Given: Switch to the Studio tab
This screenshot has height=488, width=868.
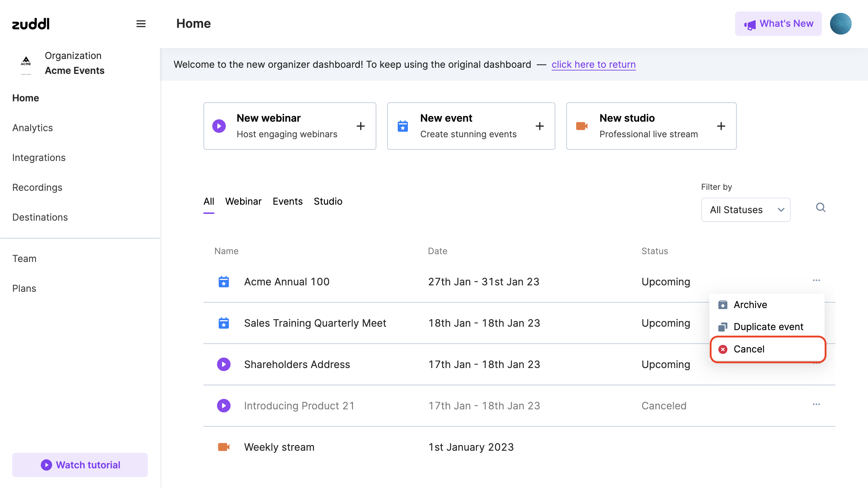Looking at the screenshot, I should pos(328,201).
